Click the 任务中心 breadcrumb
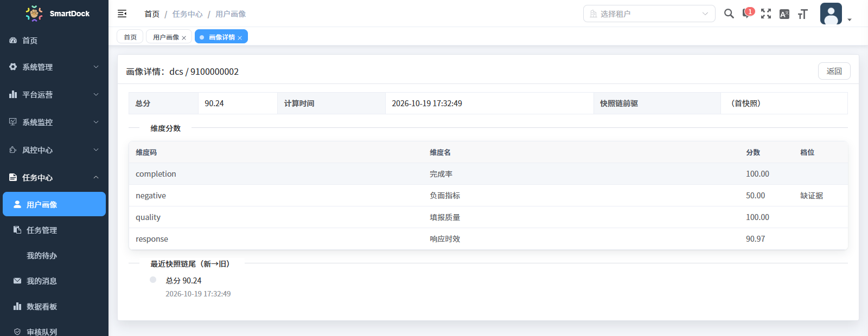Viewport: 868px width, 336px height. point(188,14)
